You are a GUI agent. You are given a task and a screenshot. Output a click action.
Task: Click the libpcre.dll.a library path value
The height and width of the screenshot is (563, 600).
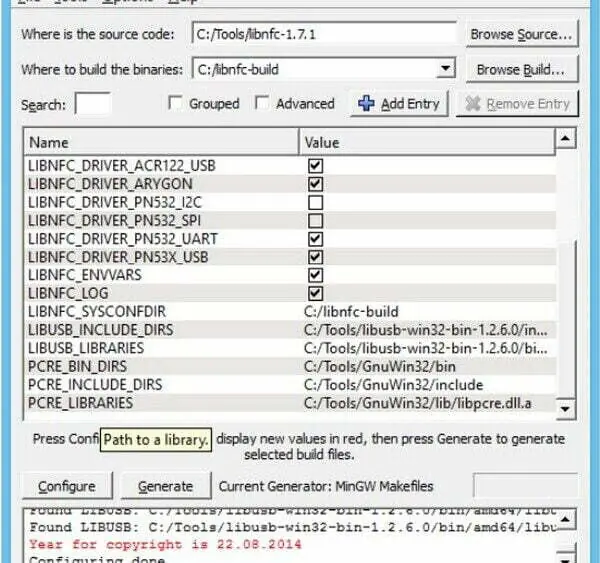(x=417, y=403)
